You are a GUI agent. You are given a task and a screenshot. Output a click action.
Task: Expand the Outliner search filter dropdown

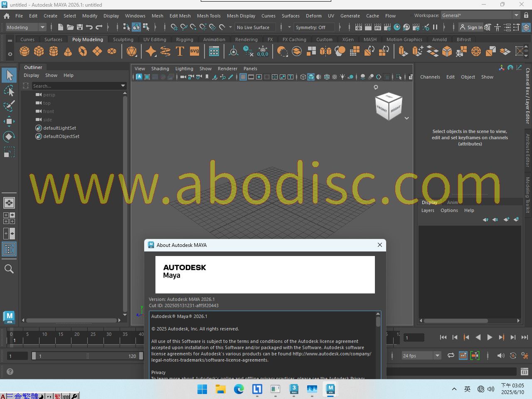(x=123, y=86)
